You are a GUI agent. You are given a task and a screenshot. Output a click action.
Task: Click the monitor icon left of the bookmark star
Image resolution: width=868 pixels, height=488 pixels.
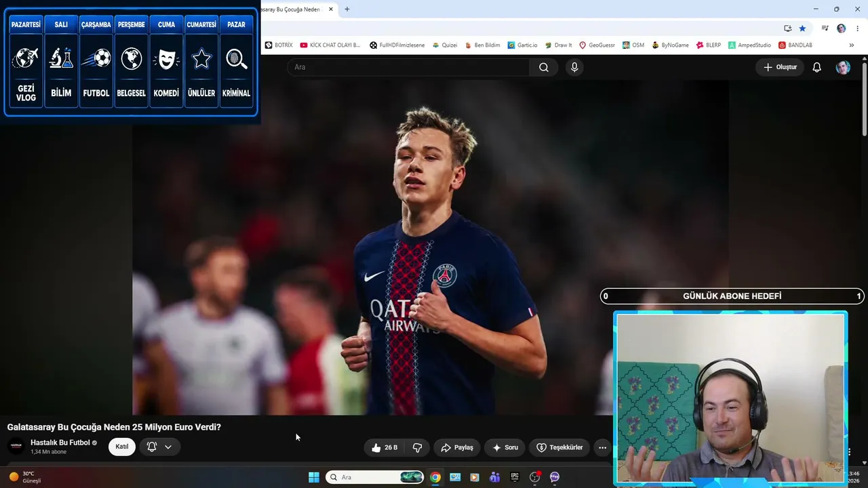(787, 28)
